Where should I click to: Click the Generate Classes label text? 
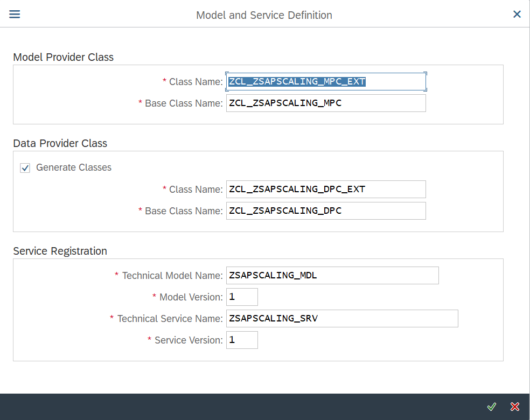74,167
